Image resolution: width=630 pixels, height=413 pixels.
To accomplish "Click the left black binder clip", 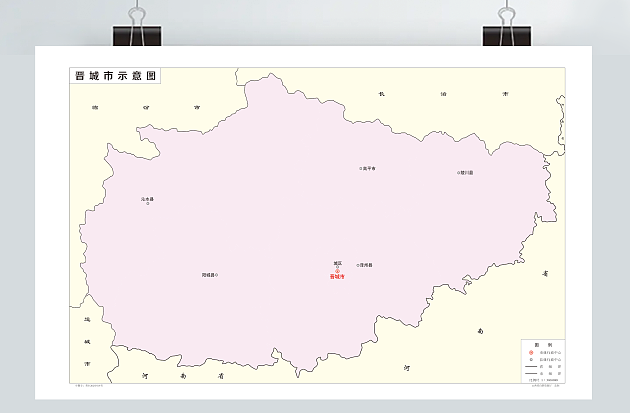I will pos(136,28).
